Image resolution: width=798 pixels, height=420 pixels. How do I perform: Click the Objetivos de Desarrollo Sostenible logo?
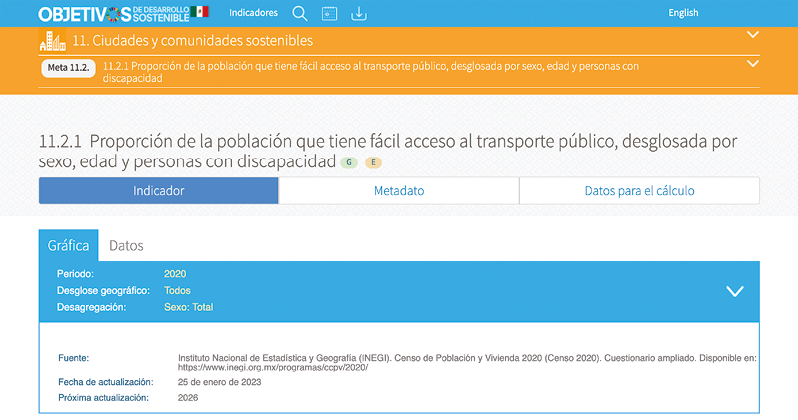point(113,13)
